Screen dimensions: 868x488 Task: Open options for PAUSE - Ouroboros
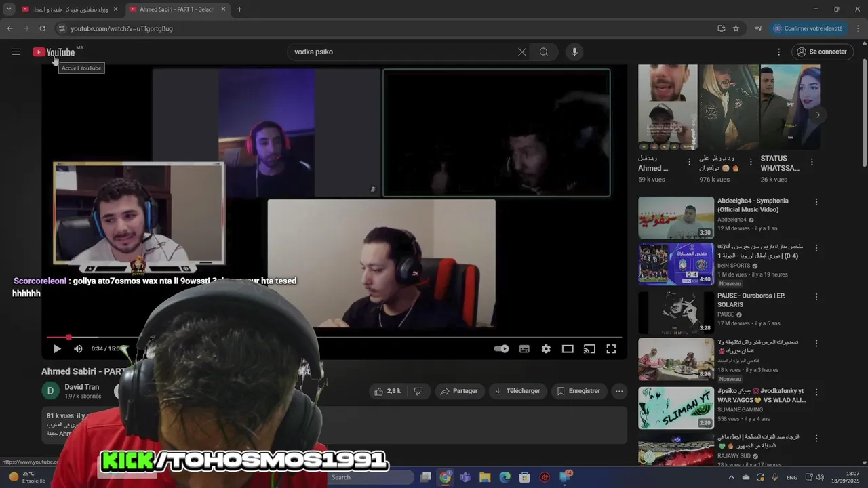coord(816,297)
